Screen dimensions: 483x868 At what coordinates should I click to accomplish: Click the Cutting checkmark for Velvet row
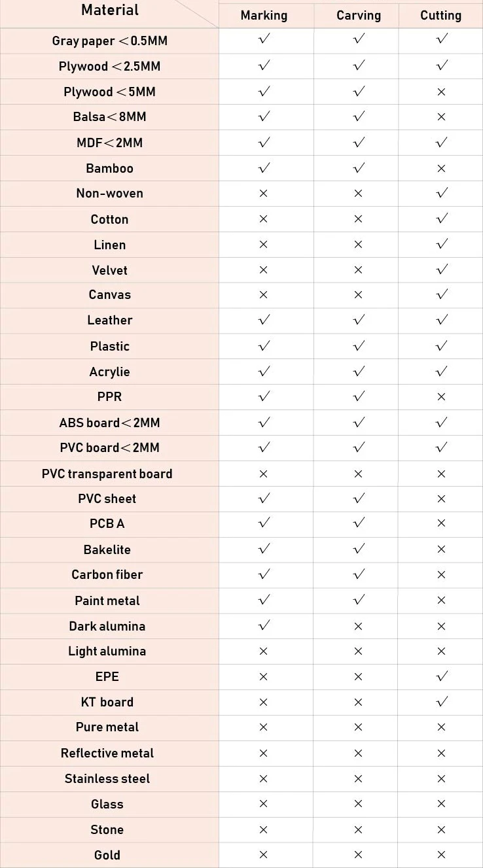click(442, 269)
